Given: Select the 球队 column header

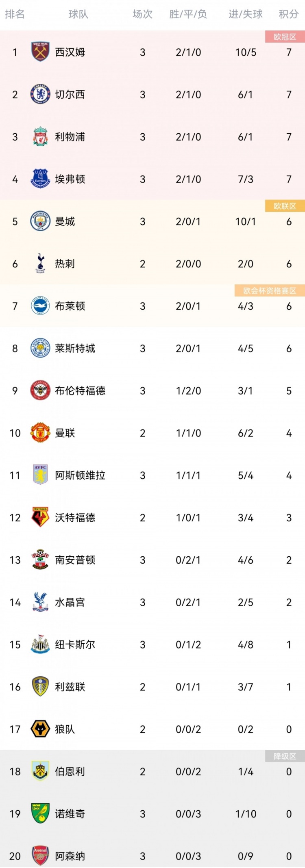Looking at the screenshot, I should [x=78, y=15].
